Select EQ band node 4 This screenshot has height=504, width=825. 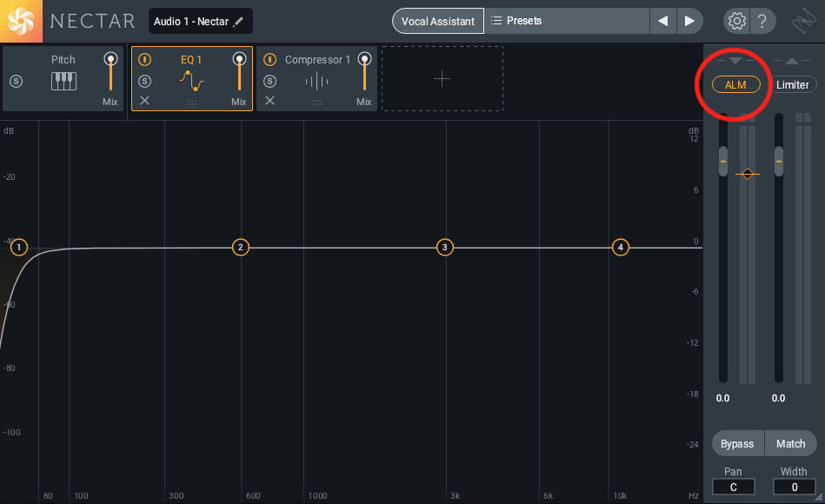pos(621,247)
